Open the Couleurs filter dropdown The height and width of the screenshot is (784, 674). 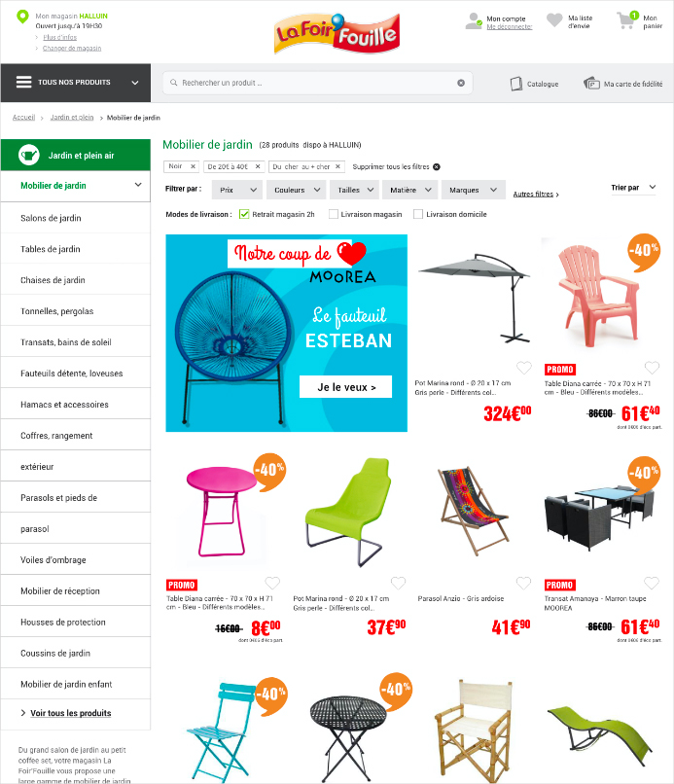pos(296,190)
